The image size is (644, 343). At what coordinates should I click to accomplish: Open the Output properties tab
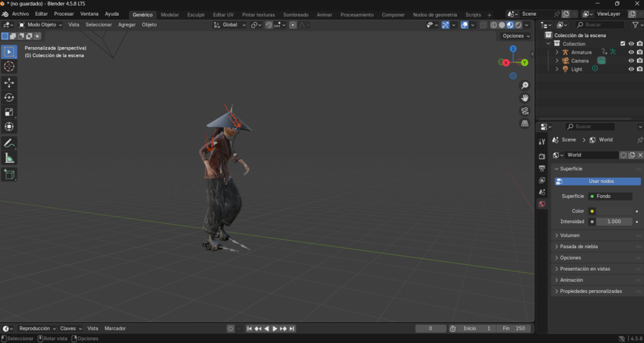[541, 168]
